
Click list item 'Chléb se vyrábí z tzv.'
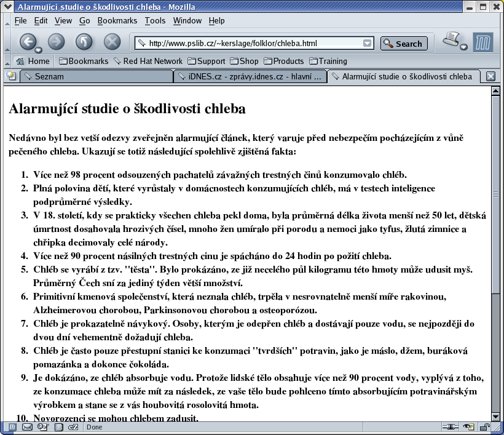point(253,276)
